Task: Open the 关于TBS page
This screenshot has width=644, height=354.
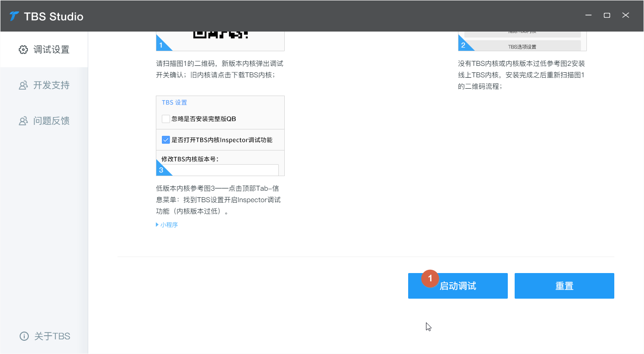Action: (x=44, y=336)
